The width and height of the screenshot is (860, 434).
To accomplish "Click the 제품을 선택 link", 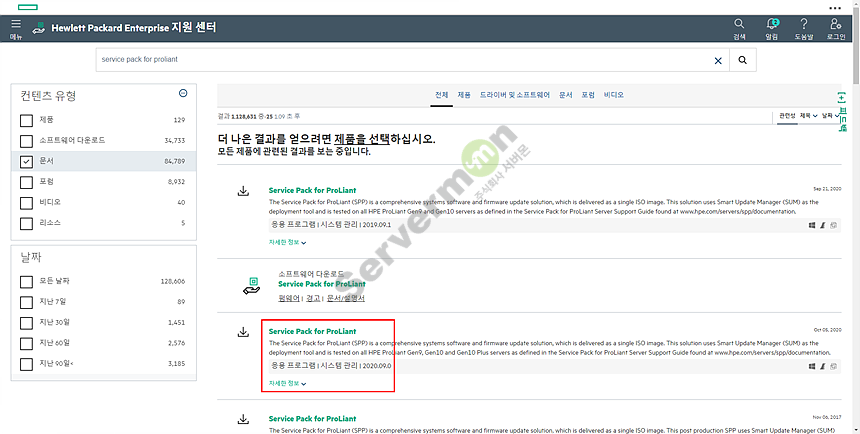I will pyautogui.click(x=362, y=139).
